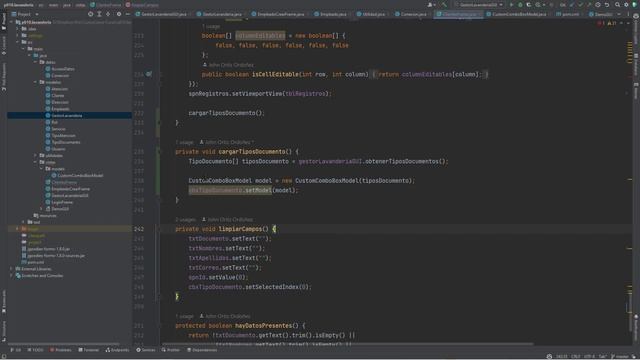The width and height of the screenshot is (640, 360).
Task: Hide the Project panel with minus icon
Action: tap(127, 14)
